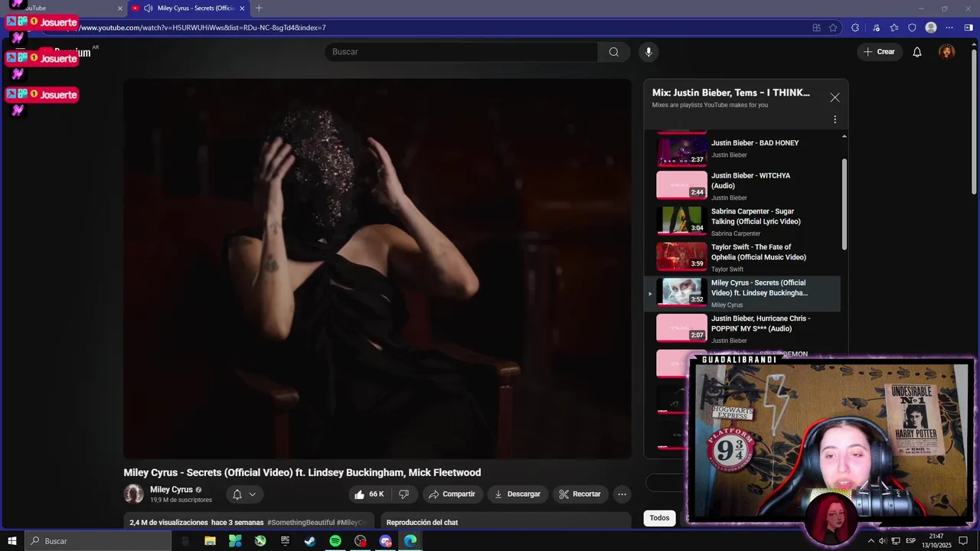Dislike the video with the thumbs down icon
980x551 pixels.
pos(404,494)
